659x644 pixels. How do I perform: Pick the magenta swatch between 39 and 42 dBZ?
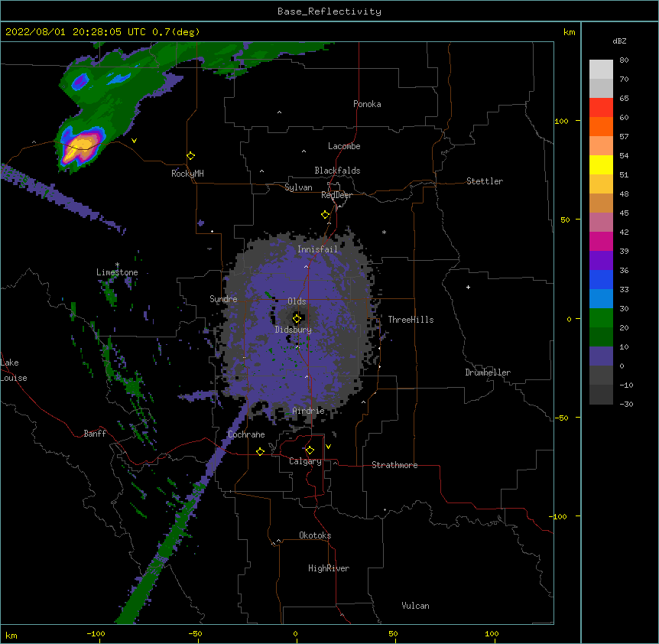[601, 241]
